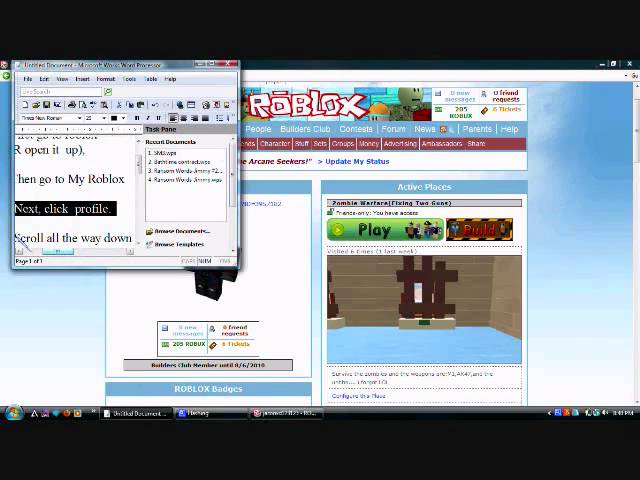This screenshot has width=640, height=480.
Task: Click Tickets icon in Roblox header
Action: click(484, 110)
